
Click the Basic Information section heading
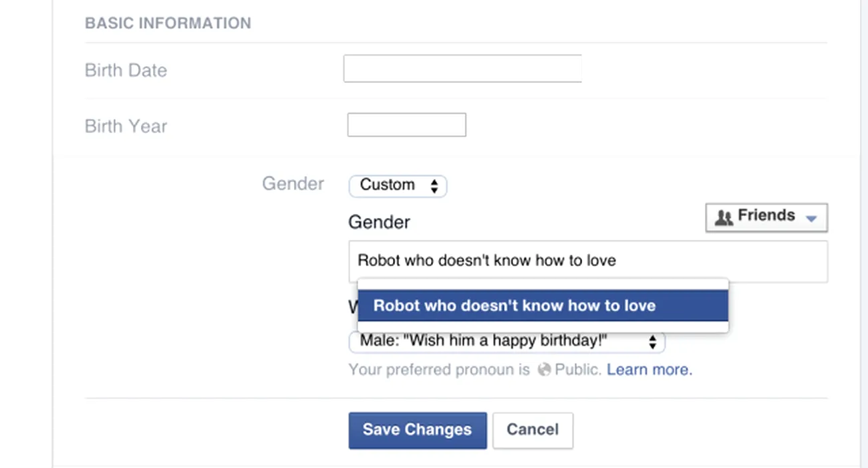tap(168, 23)
